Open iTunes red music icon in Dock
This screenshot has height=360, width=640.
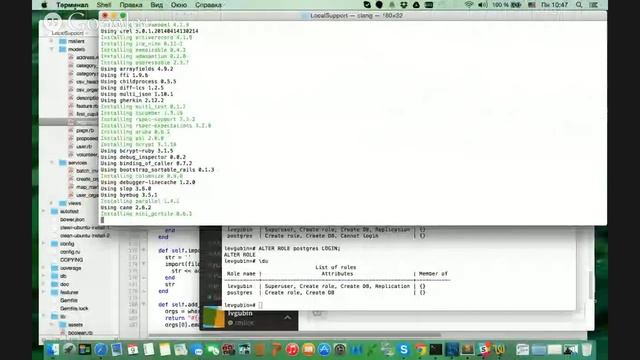click(292, 349)
